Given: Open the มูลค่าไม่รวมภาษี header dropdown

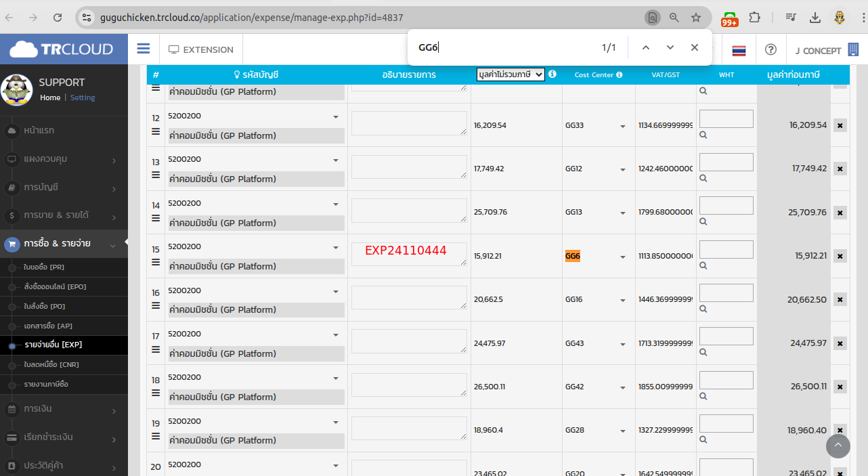Looking at the screenshot, I should coord(511,74).
